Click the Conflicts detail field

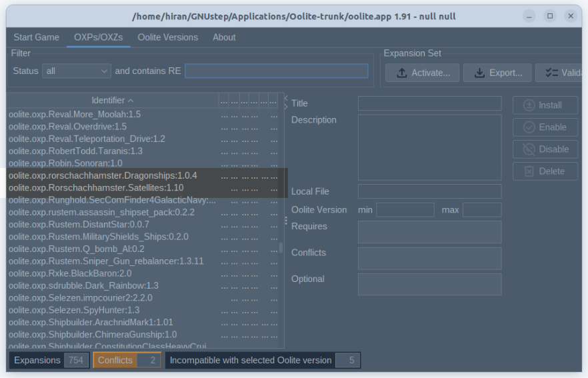click(x=430, y=259)
